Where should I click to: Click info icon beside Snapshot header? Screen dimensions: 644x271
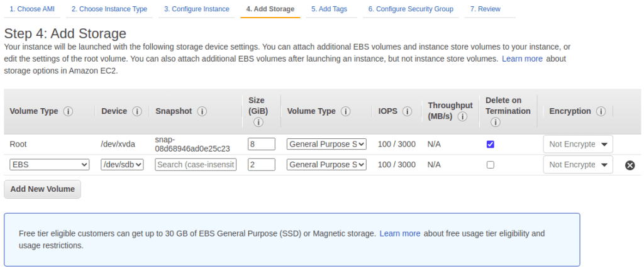(202, 111)
